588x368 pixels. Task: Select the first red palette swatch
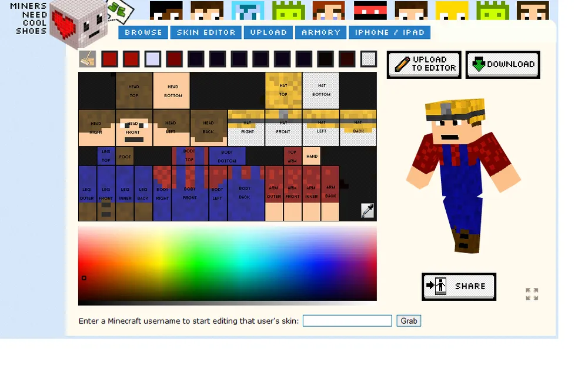[109, 59]
